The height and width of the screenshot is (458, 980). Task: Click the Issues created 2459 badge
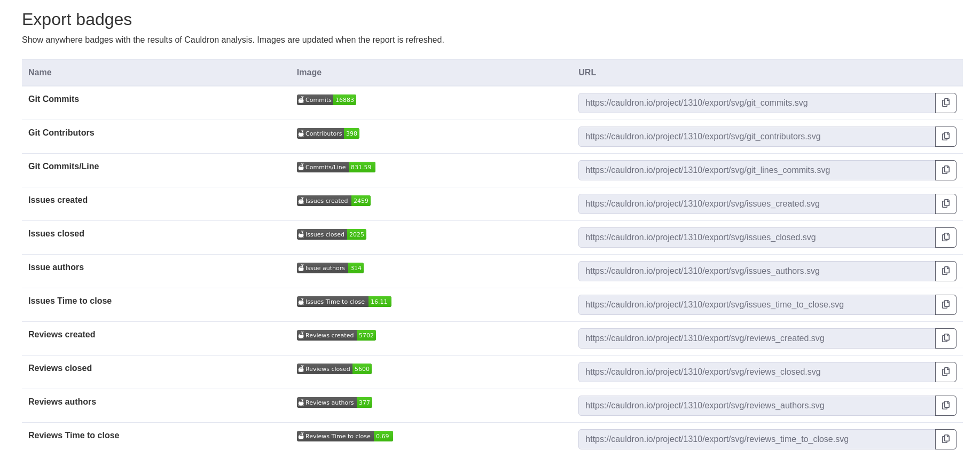334,201
